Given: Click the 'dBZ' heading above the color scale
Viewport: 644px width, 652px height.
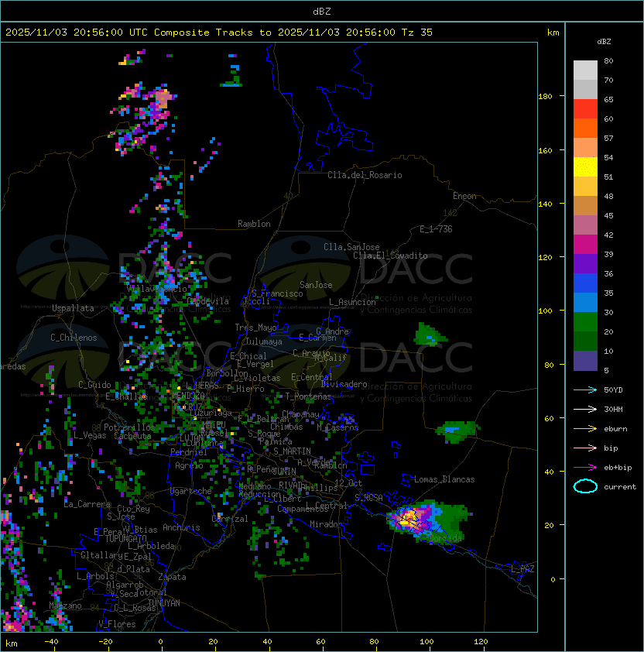Looking at the screenshot, I should click(604, 42).
